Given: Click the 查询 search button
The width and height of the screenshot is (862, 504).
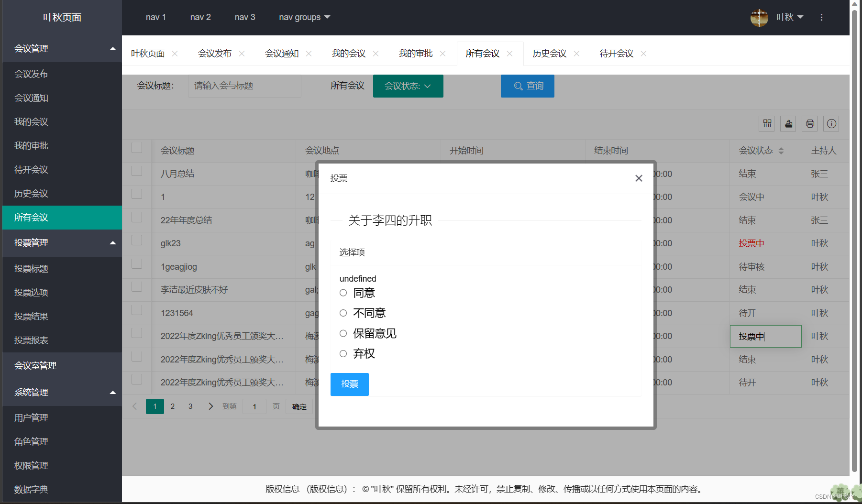Looking at the screenshot, I should 528,86.
